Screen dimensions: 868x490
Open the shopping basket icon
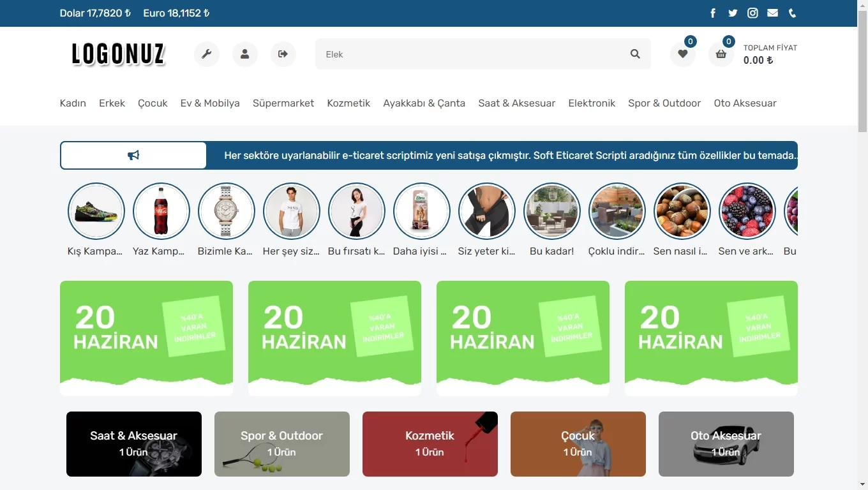pos(721,54)
